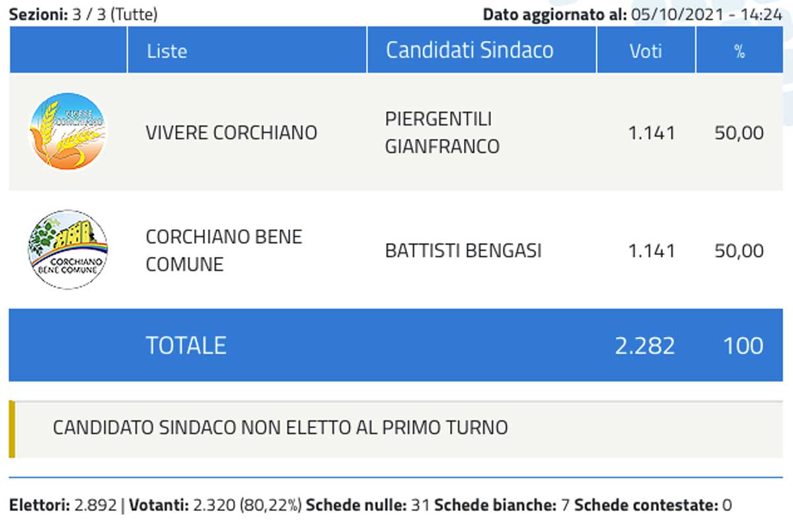Click the TOTALE row label
The width and height of the screenshot is (793, 532).
pos(186,346)
